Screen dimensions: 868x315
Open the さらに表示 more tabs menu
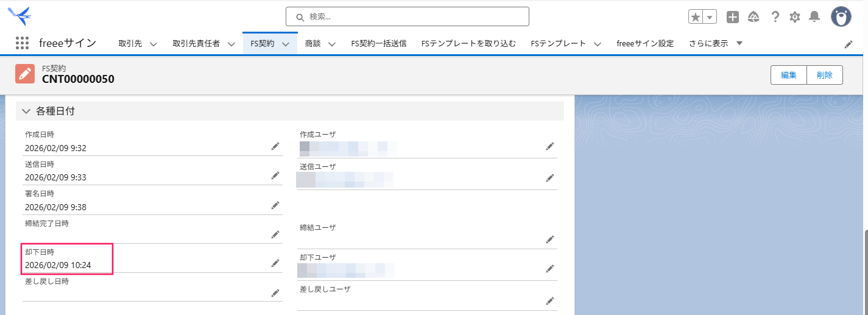[x=716, y=43]
